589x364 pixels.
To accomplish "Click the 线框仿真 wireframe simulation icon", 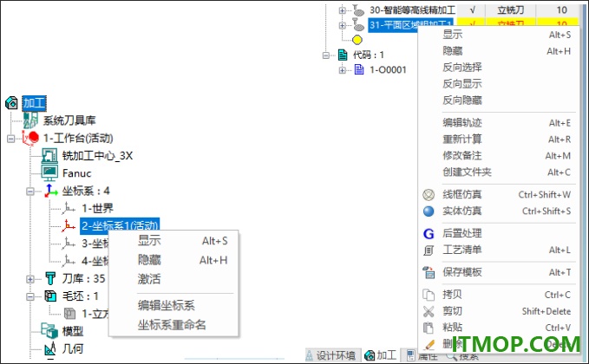I will tap(429, 195).
